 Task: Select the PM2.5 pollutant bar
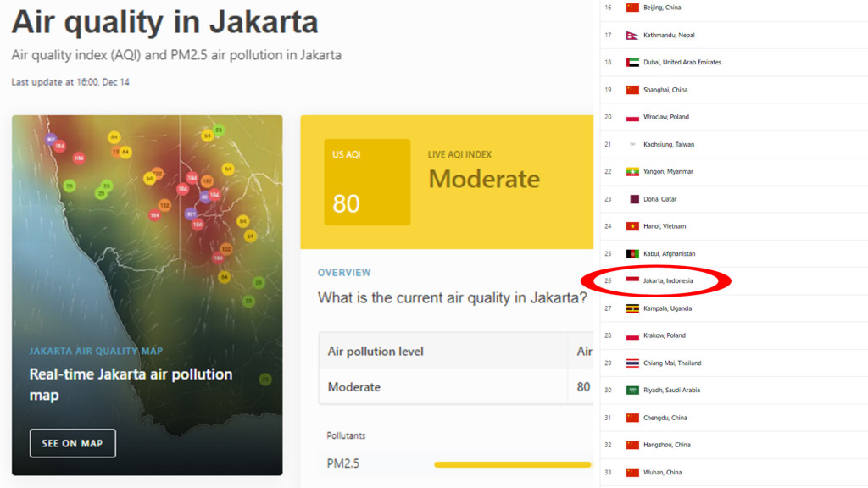coord(513,464)
